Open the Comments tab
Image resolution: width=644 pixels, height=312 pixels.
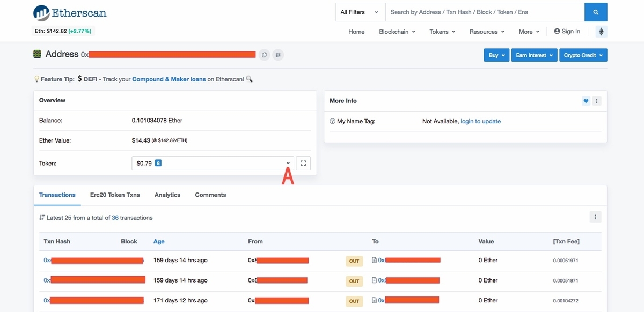(210, 195)
